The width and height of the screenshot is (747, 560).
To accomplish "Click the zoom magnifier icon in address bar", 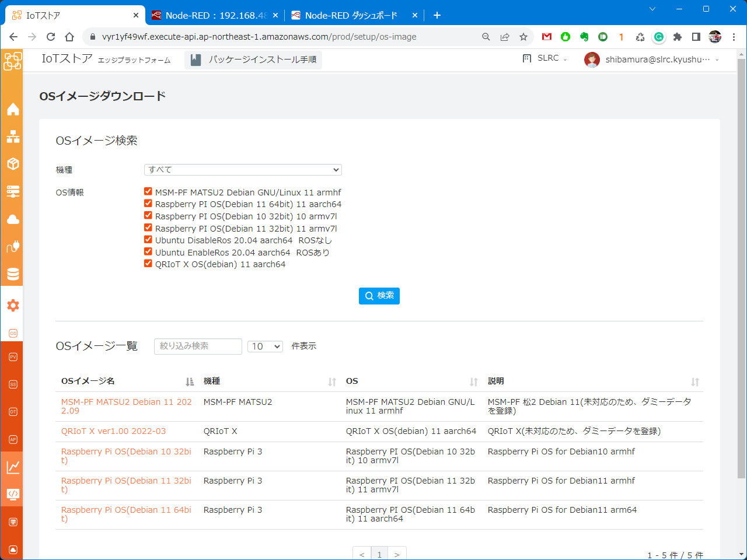I will click(x=486, y=37).
